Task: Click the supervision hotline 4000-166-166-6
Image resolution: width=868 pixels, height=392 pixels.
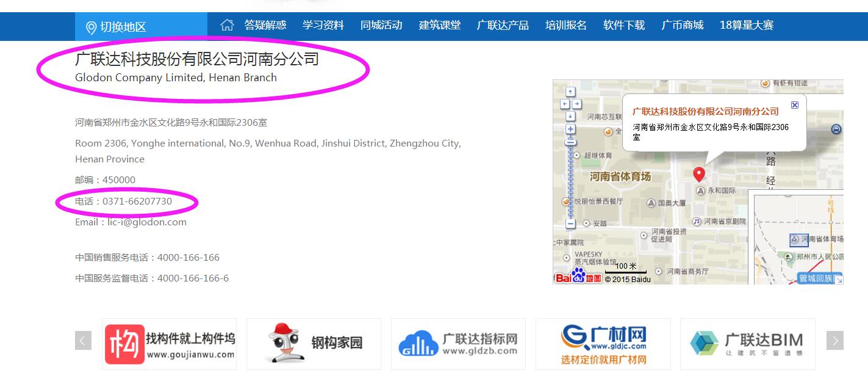Action: coord(193,278)
